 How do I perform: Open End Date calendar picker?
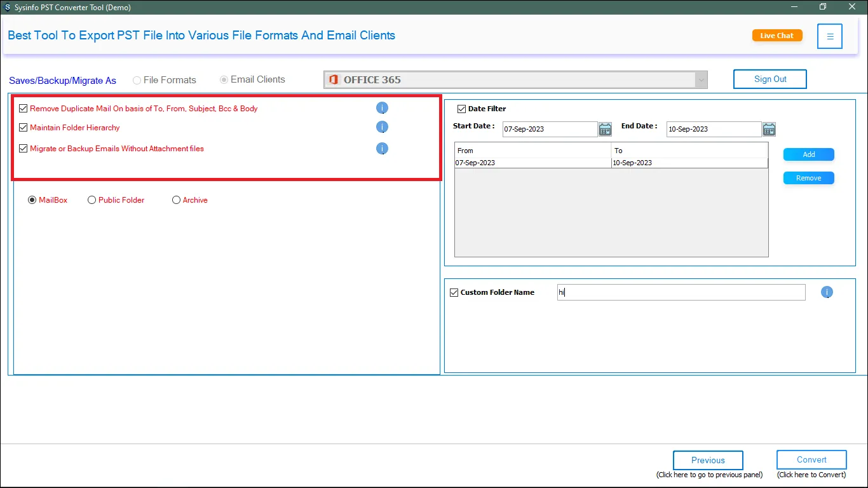click(769, 130)
